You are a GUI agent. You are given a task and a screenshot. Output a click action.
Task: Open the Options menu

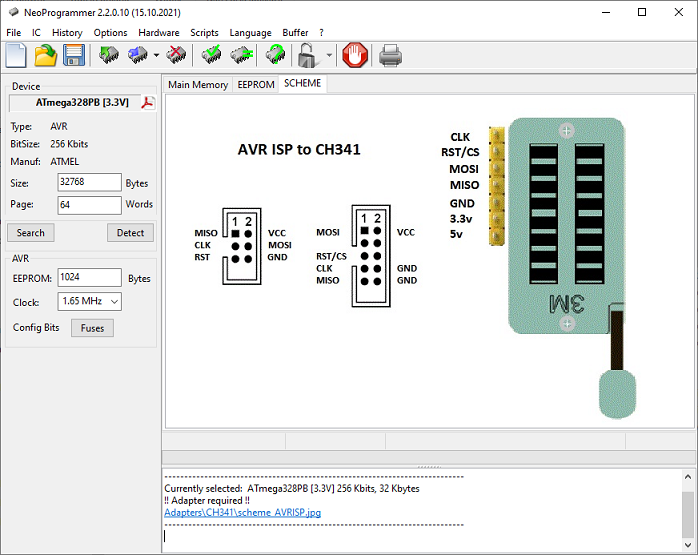click(x=110, y=32)
